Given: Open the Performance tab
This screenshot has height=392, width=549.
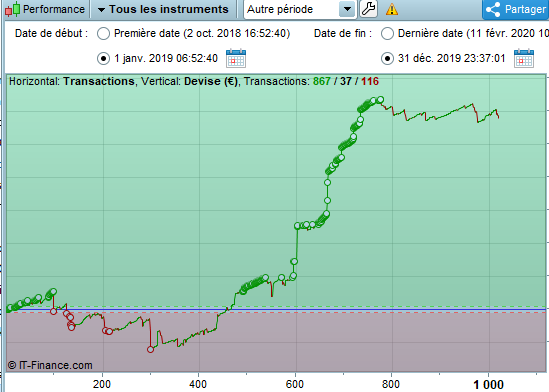Looking at the screenshot, I should click(x=45, y=9).
